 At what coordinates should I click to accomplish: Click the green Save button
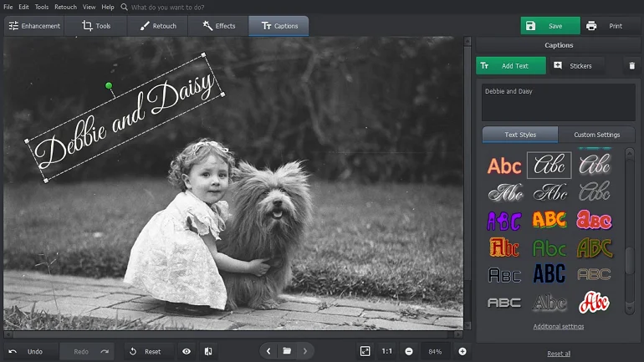(x=549, y=26)
